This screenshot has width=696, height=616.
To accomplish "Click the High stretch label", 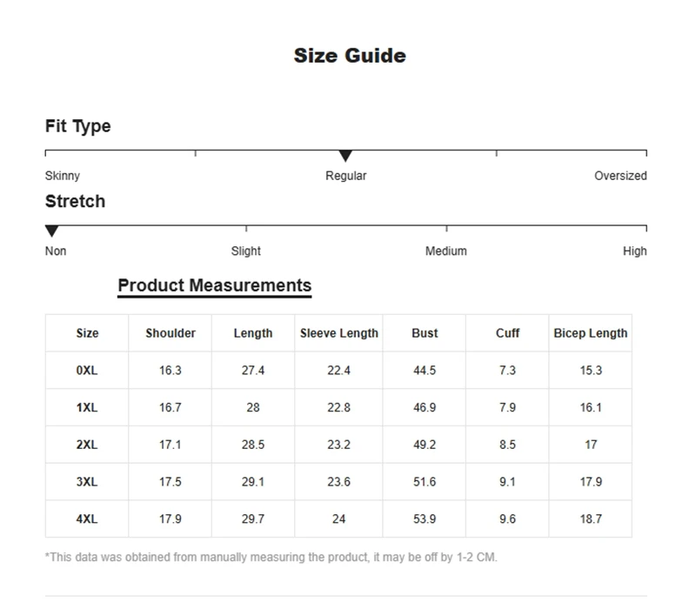I will (634, 251).
